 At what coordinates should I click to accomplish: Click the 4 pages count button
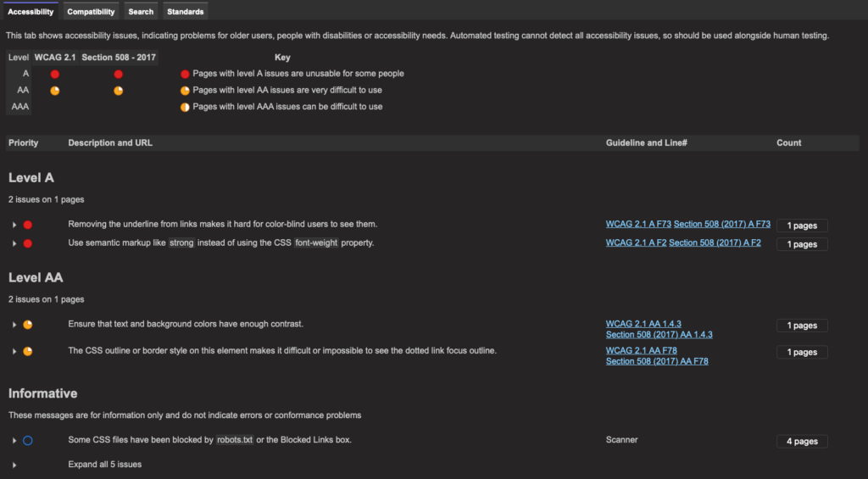(x=802, y=442)
